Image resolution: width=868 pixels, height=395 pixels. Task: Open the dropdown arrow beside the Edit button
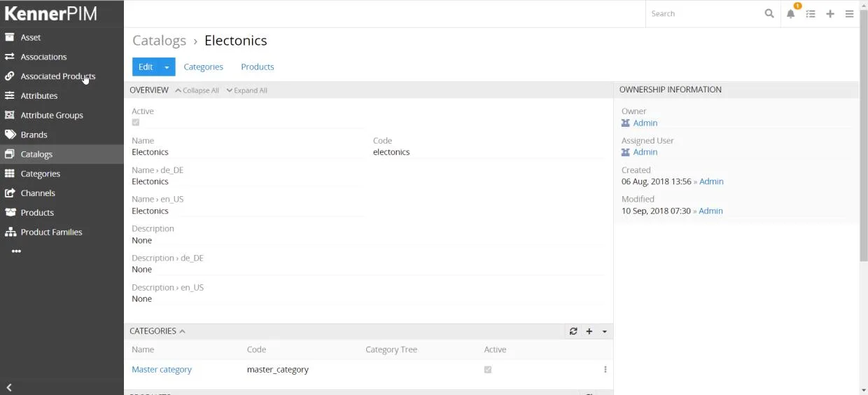coord(167,67)
